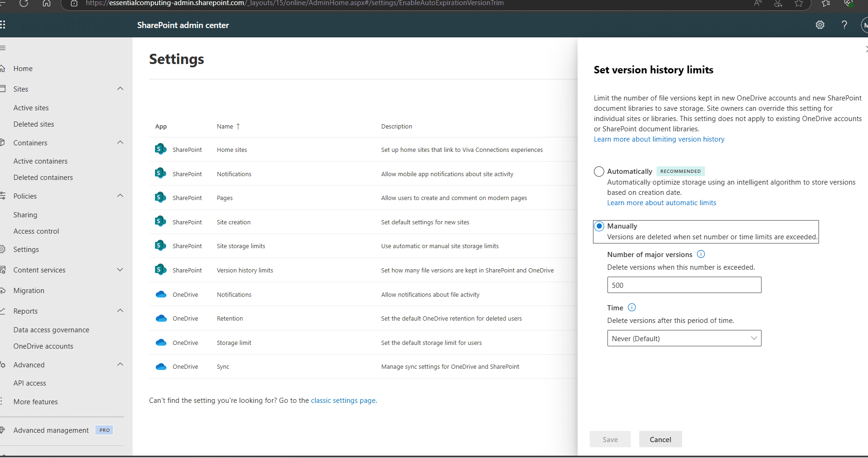Edit the major versions value of 500
The width and height of the screenshot is (868, 458).
tap(684, 285)
